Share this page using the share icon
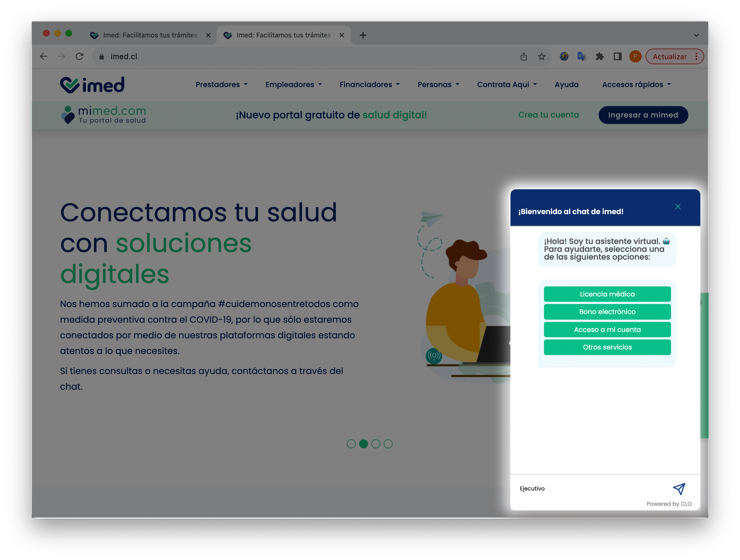This screenshot has height=560, width=740. coord(524,57)
